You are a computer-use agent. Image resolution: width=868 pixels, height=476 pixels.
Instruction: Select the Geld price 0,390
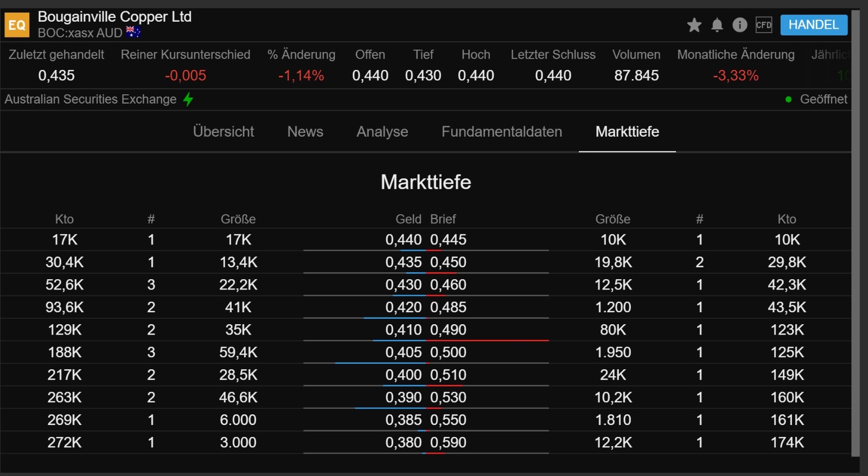pos(404,397)
